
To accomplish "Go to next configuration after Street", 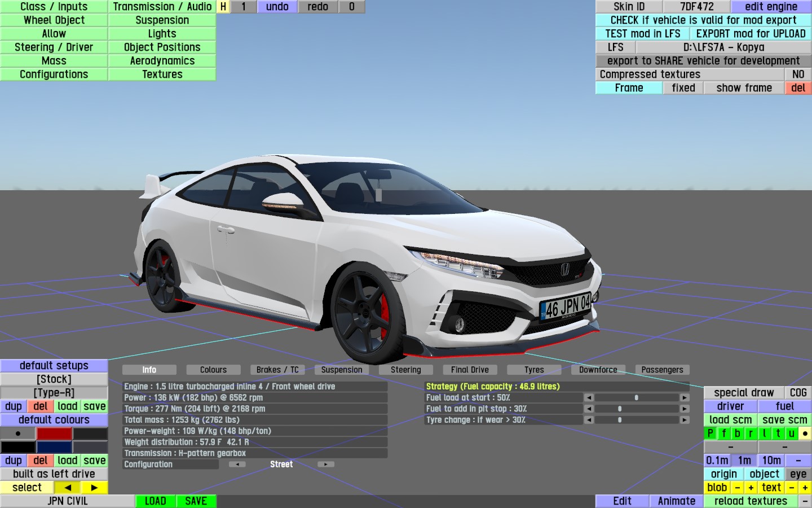I will [326, 465].
